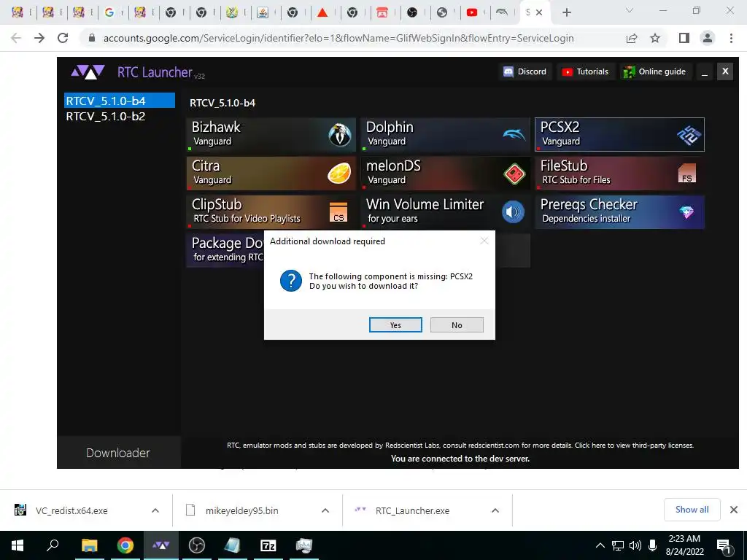
Task: Open the mikeyeldey95.bin download
Action: click(x=242, y=510)
